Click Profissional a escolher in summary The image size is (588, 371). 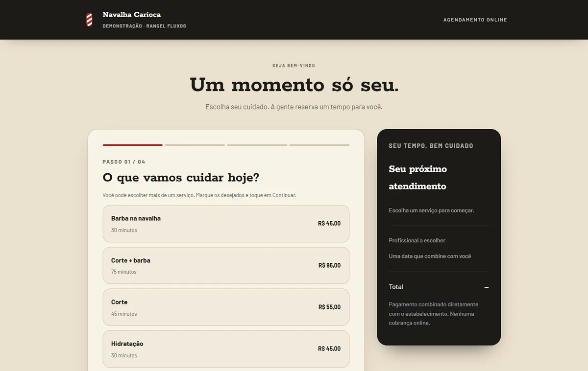pyautogui.click(x=417, y=240)
